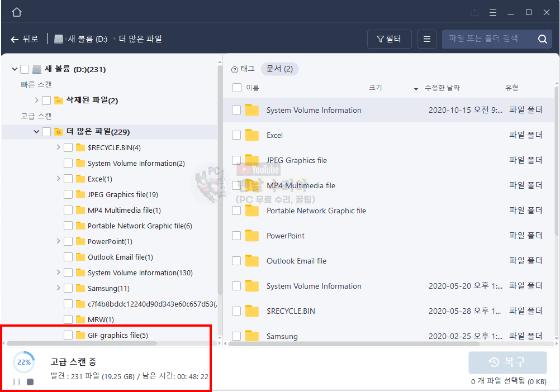Click the share icon in title bar
This screenshot has width=560, height=392.
pyautogui.click(x=474, y=12)
